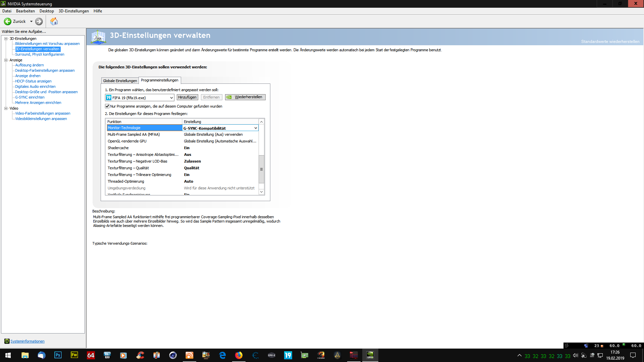644x362 pixels.
Task: Launch Photoshop from the taskbar
Action: click(58, 355)
